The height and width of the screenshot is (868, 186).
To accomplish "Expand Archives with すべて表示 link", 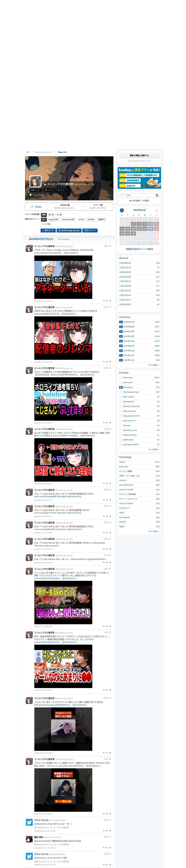I will (154, 365).
